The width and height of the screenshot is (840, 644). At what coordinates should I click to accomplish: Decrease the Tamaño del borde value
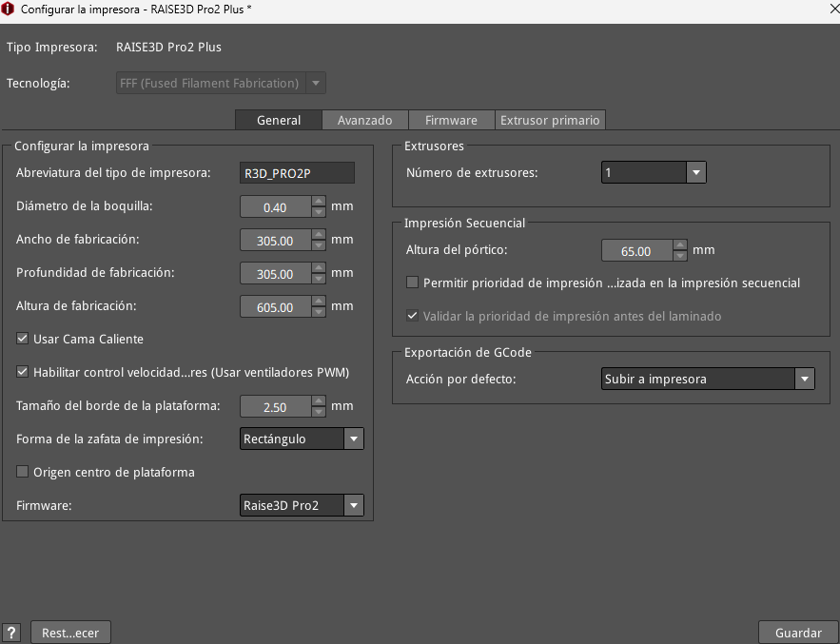tap(319, 412)
